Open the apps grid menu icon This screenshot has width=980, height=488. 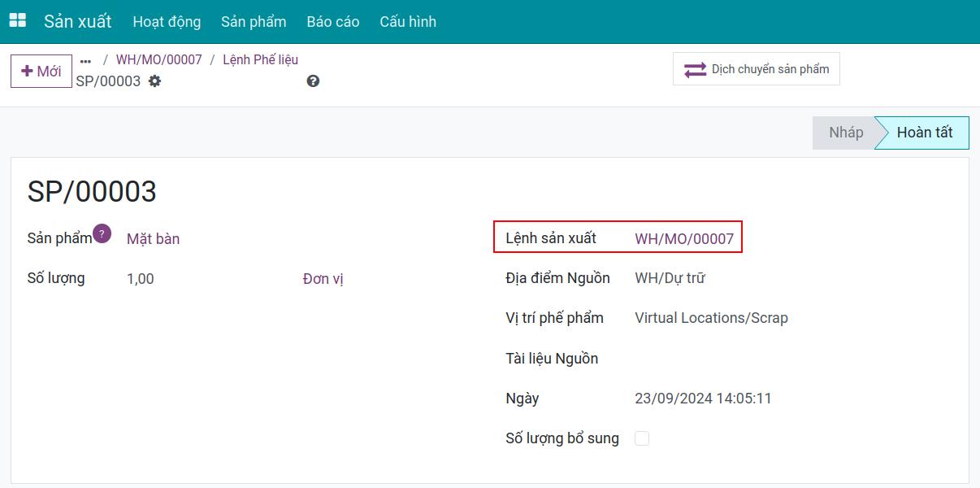pyautogui.click(x=17, y=21)
